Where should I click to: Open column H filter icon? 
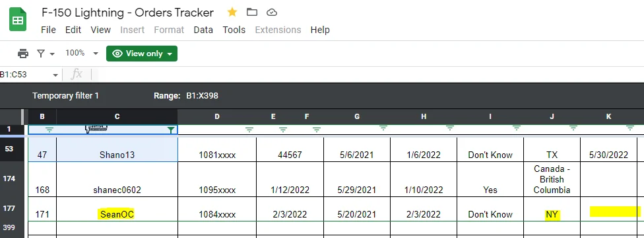click(x=450, y=128)
